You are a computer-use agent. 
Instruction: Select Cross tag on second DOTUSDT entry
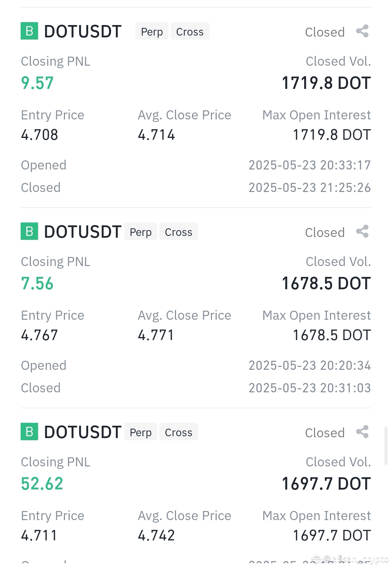coord(179,232)
